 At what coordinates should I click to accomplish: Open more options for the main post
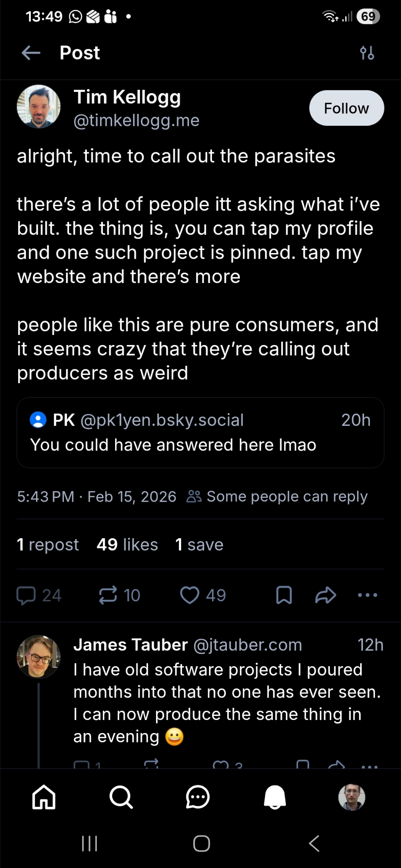368,595
